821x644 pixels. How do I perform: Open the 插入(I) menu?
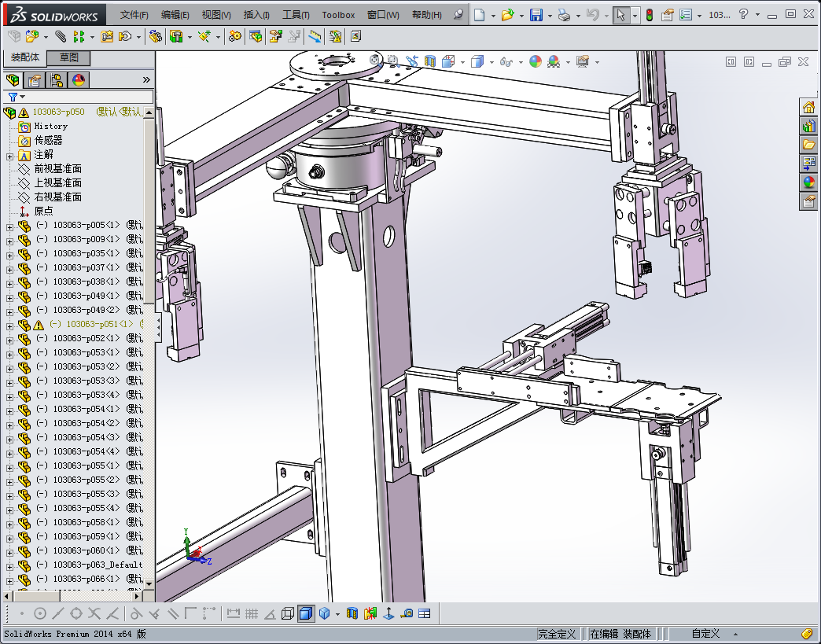point(256,15)
